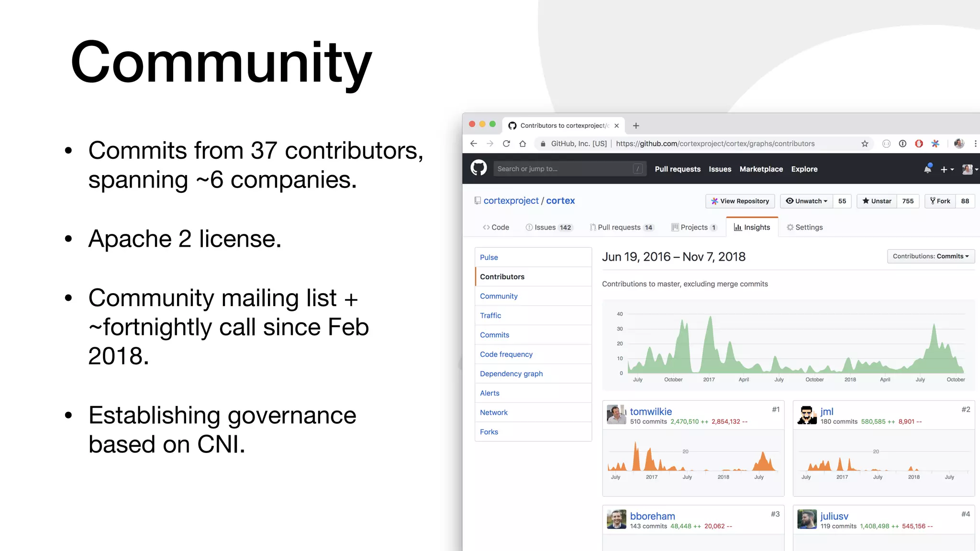This screenshot has height=551, width=980.
Task: Click the lock icon in address bar
Action: point(543,143)
